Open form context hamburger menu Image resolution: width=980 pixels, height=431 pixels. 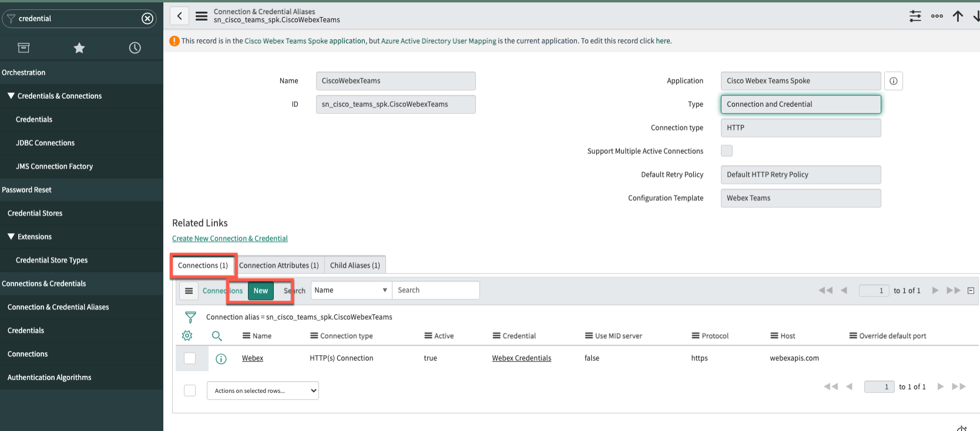coord(202,16)
